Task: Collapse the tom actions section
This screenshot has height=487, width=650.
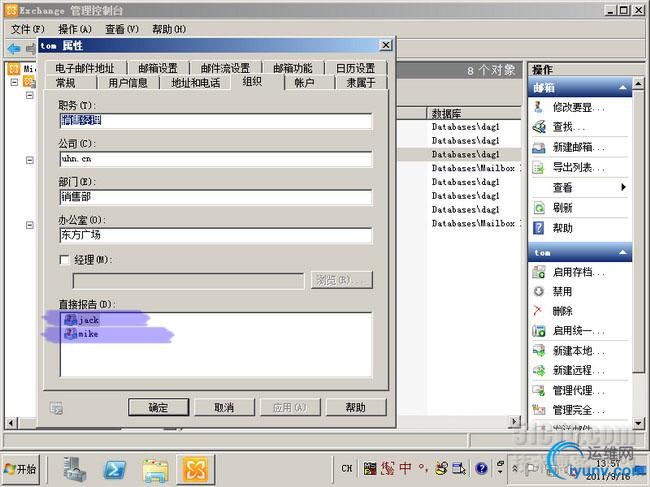Action: coord(623,252)
